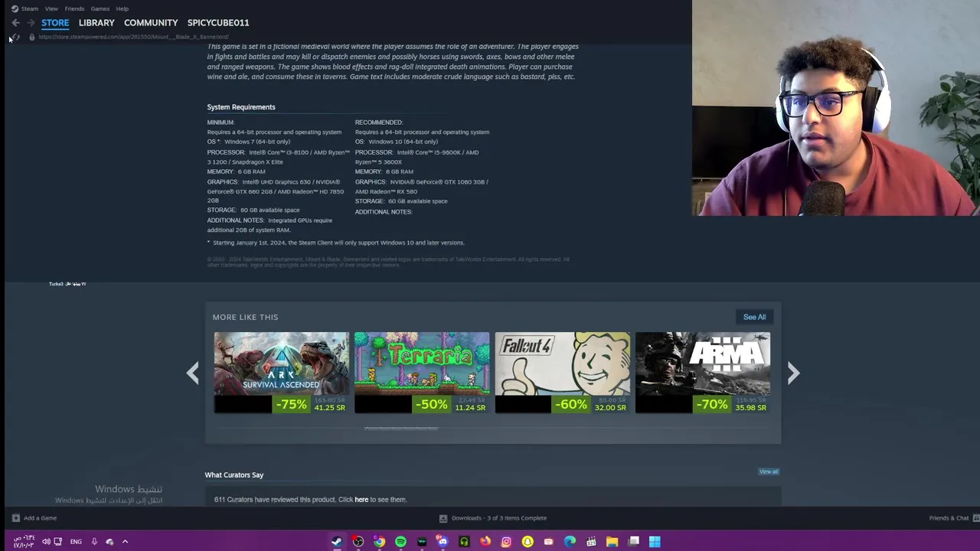The width and height of the screenshot is (980, 551).
Task: Open the View menu
Action: [x=51, y=8]
